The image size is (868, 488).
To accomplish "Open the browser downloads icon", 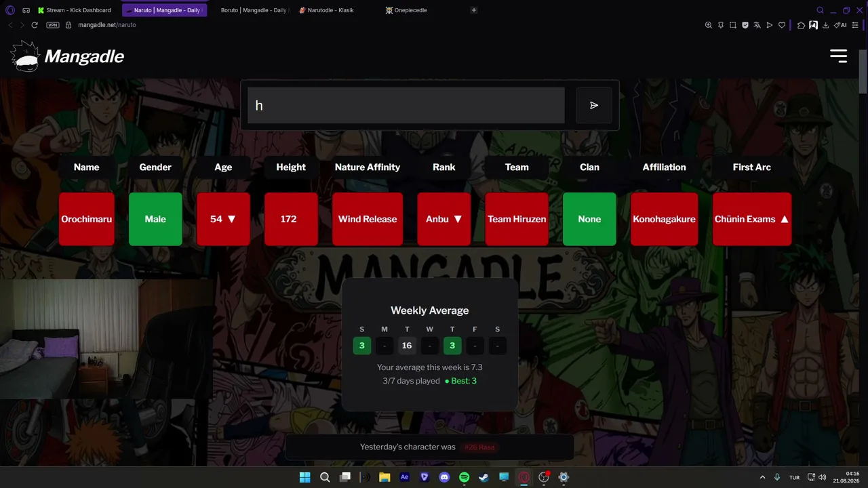I will pyautogui.click(x=825, y=25).
